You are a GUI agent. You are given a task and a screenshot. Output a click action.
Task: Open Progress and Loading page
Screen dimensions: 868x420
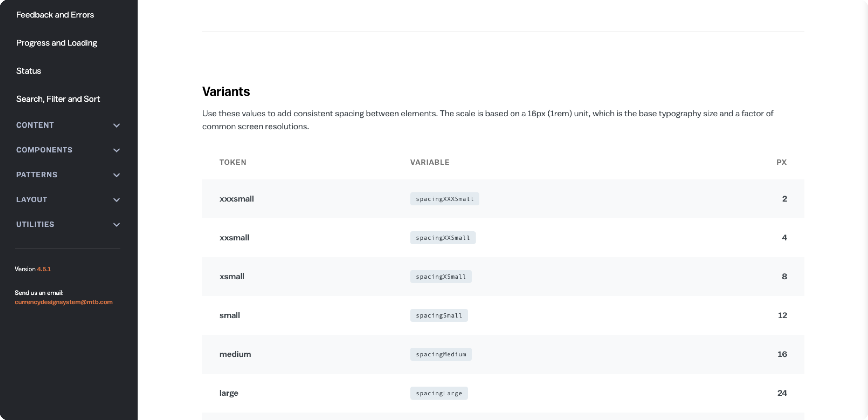pyautogui.click(x=57, y=43)
